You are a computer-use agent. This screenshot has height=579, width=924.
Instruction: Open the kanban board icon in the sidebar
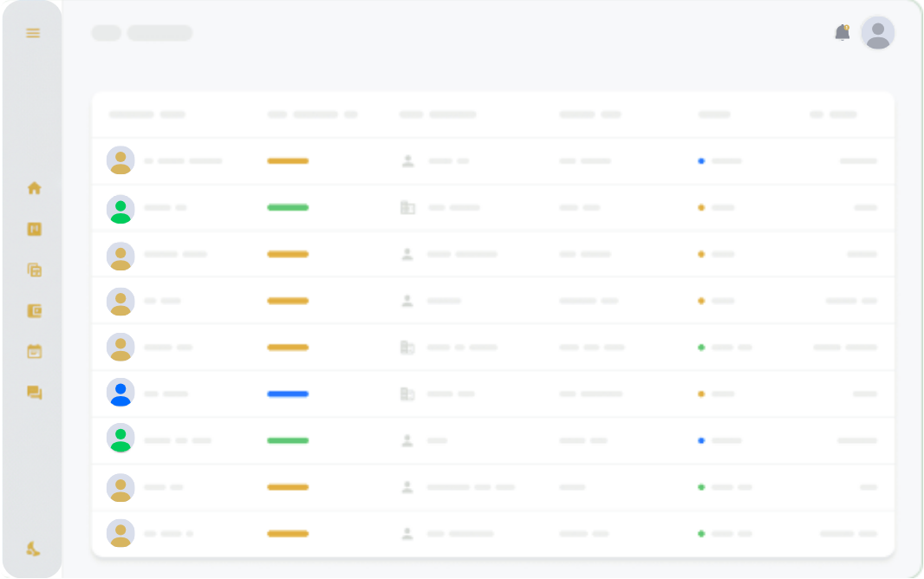coord(34,229)
